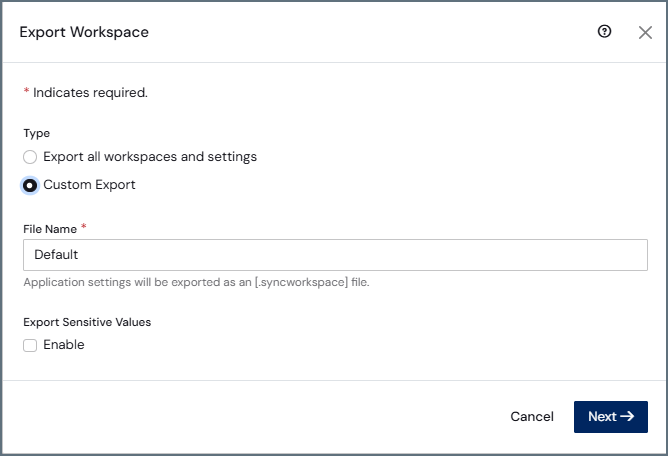Image resolution: width=668 pixels, height=456 pixels.
Task: Click the 'Export Workspace' dialog title
Action: (84, 32)
